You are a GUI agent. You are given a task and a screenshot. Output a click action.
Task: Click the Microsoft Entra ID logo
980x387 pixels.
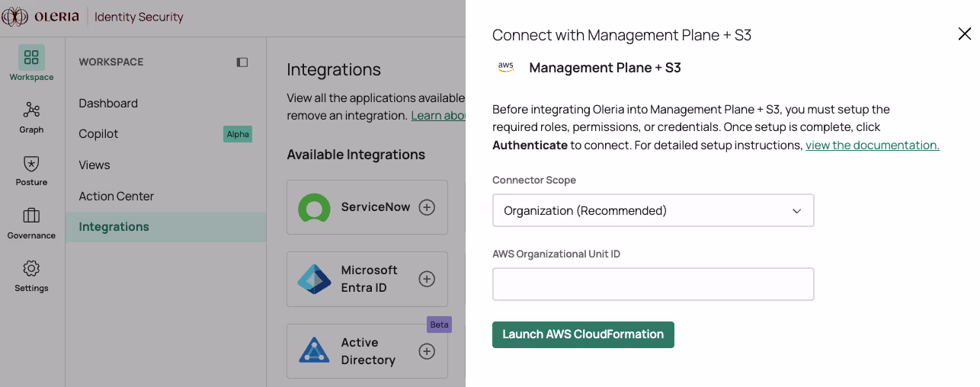[314, 279]
